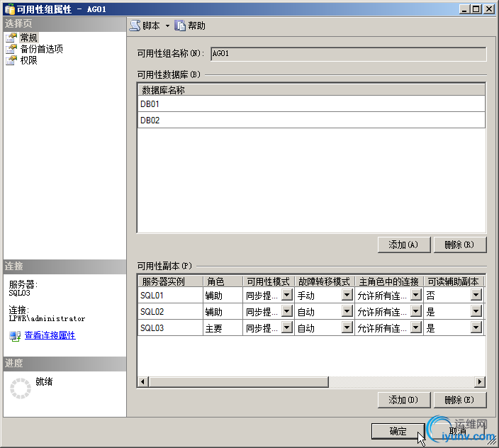Select the 权限 page icon

(x=11, y=60)
